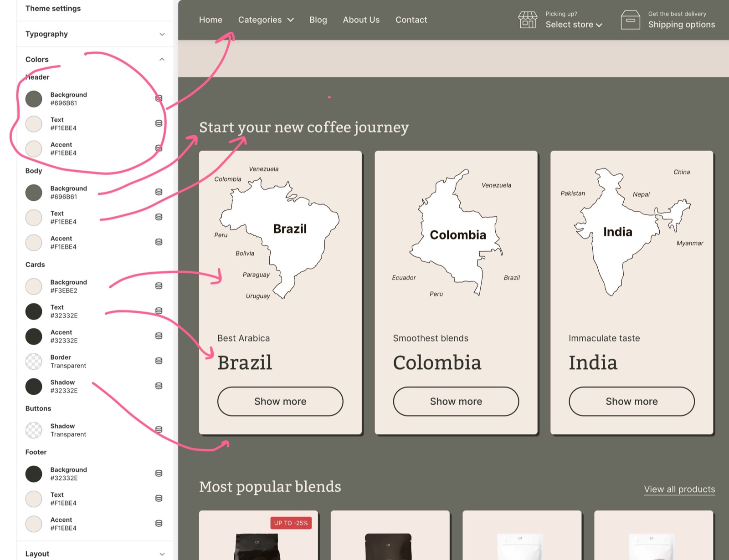
Task: Pick the Cards Text color swatch #32332E
Action: pos(34,311)
